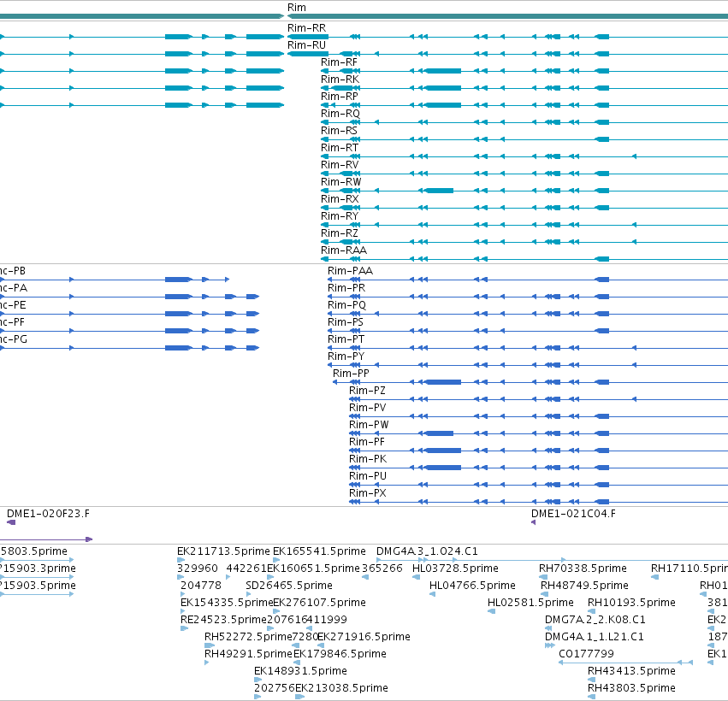Select the RH70338.5prime EST label

click(583, 568)
